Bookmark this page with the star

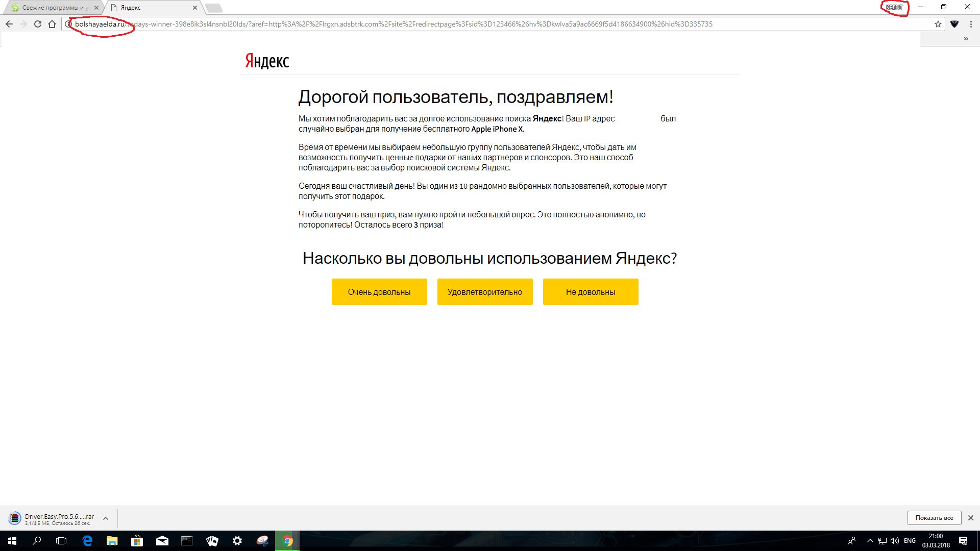[x=938, y=24]
